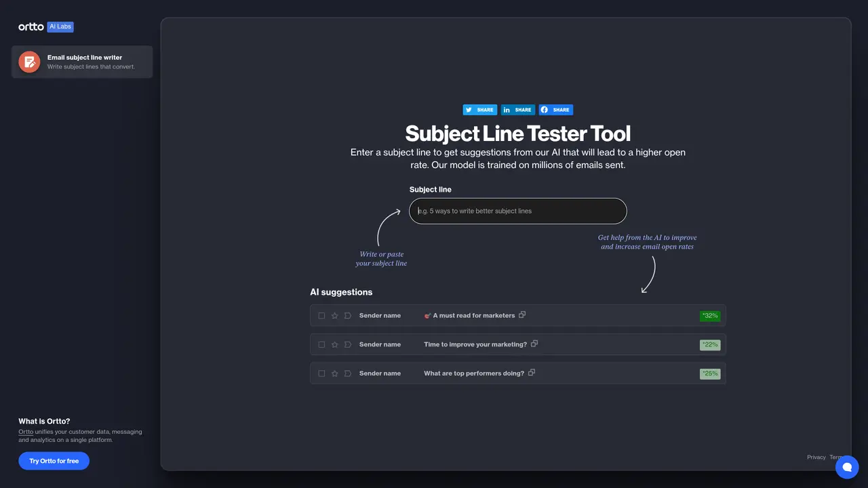Click the Ortto Ai Labs logo
Viewport: 868px width, 488px height.
pyautogui.click(x=46, y=27)
